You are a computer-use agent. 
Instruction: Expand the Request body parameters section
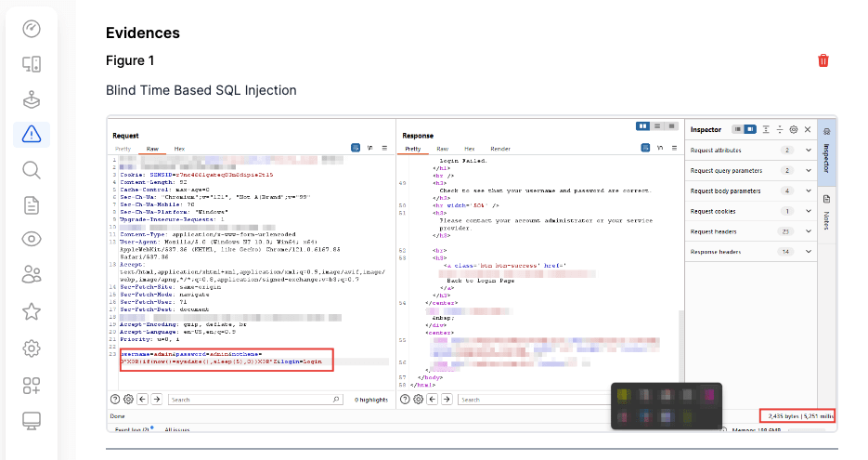(751, 191)
